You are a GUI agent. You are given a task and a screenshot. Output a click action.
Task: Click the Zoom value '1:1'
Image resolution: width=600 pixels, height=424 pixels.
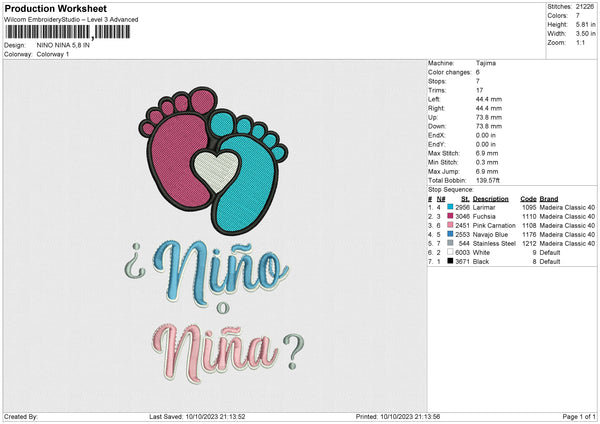(580, 43)
